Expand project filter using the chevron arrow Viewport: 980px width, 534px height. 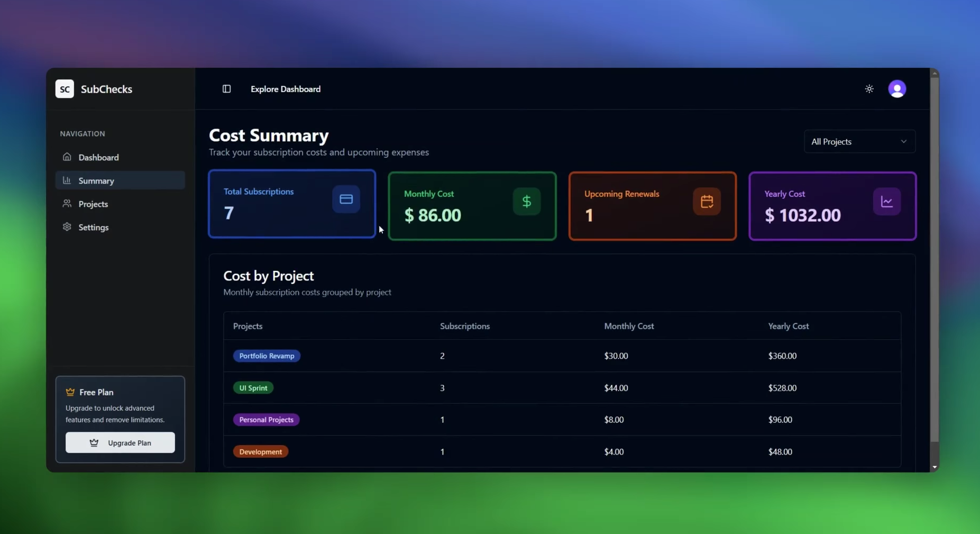tap(903, 142)
